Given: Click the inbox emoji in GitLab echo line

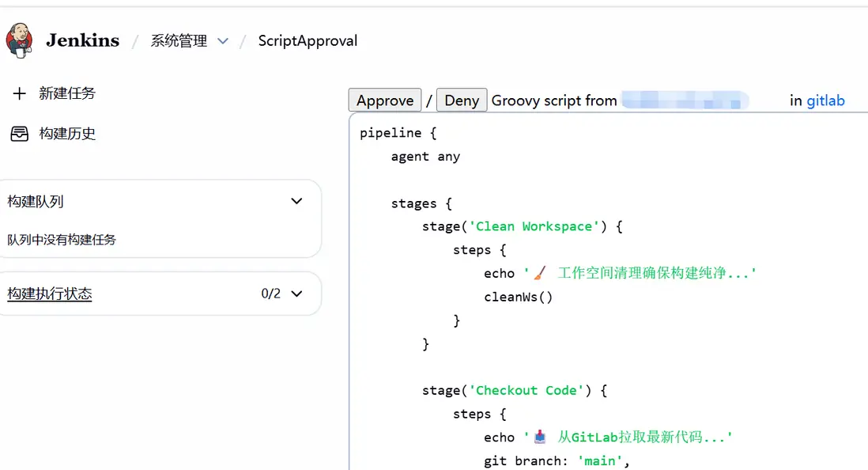Looking at the screenshot, I should [540, 438].
